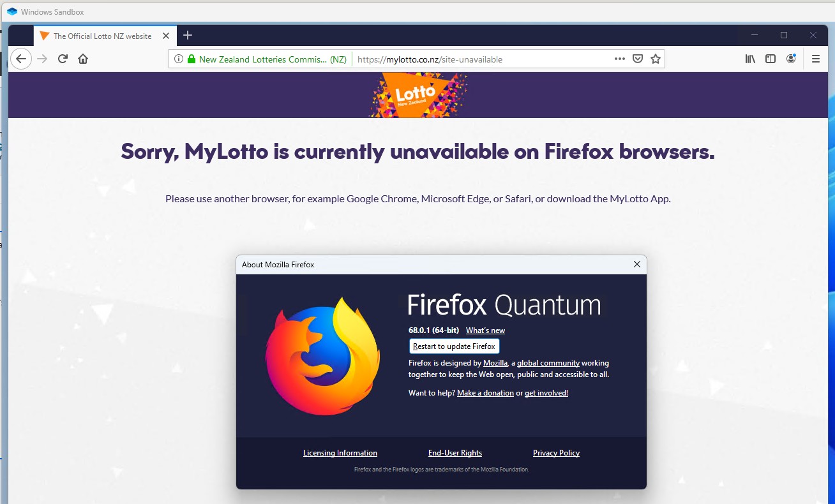Open the global community link
835x504 pixels.
pyautogui.click(x=548, y=363)
